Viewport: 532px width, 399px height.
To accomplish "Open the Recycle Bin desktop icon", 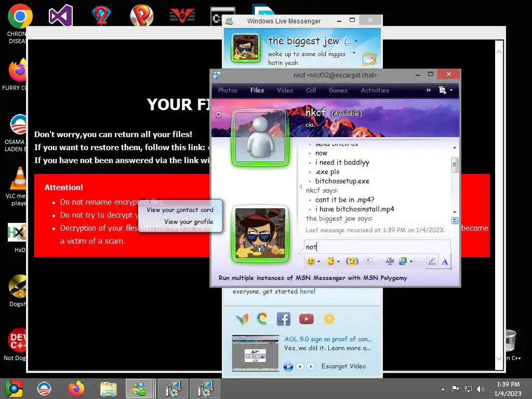I will tap(510, 340).
